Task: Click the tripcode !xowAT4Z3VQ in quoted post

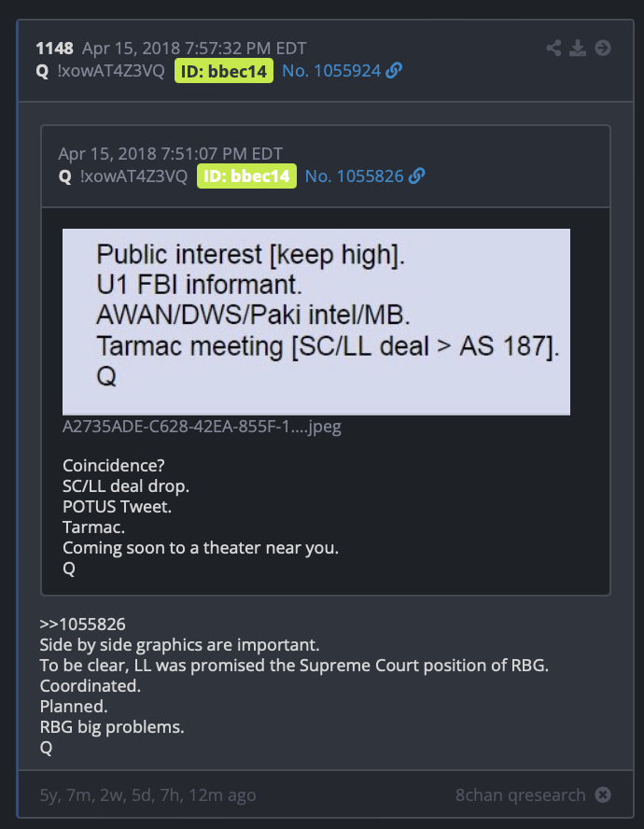Action: tap(133, 176)
